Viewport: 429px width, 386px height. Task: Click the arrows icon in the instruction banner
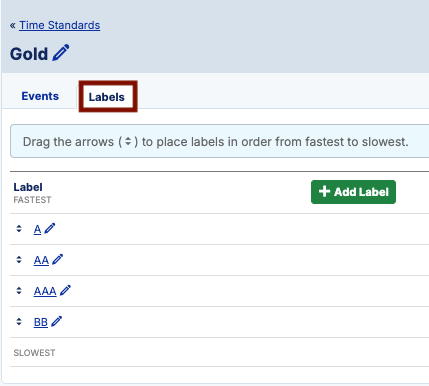coord(128,142)
